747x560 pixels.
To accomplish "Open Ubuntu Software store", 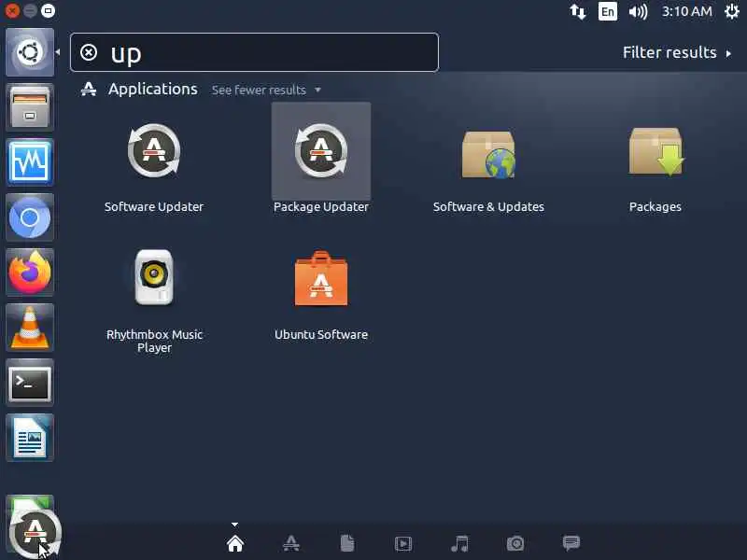I will (321, 278).
